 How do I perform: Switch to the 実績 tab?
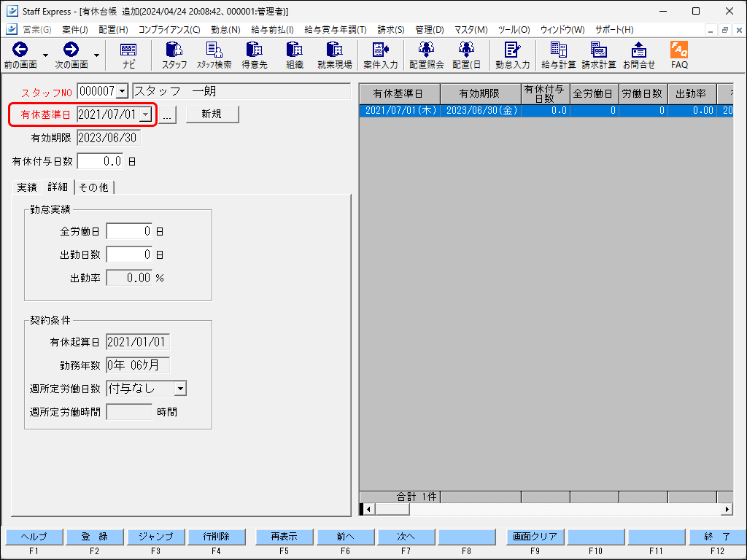[27, 187]
